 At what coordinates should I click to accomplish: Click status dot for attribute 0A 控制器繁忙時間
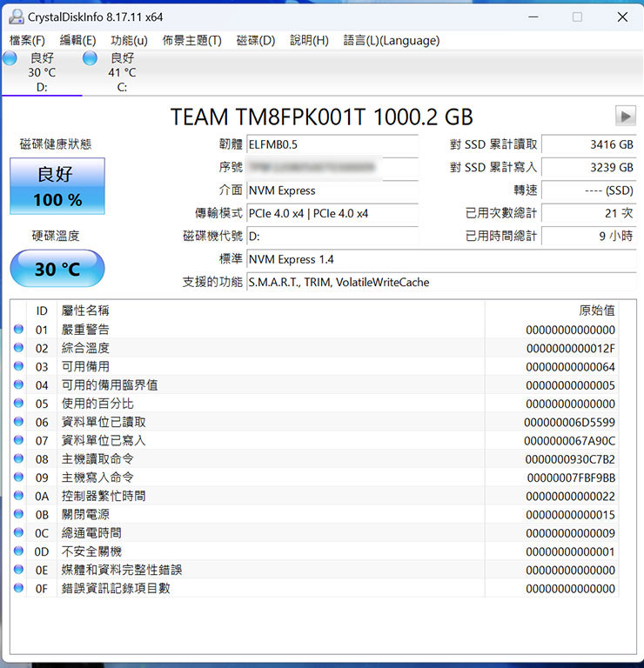pos(18,496)
